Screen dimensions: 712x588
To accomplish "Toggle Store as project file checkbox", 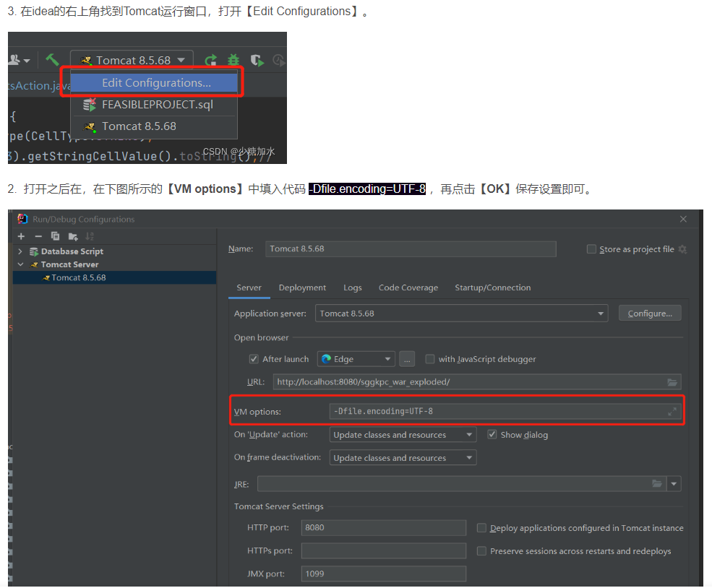I will (x=591, y=249).
